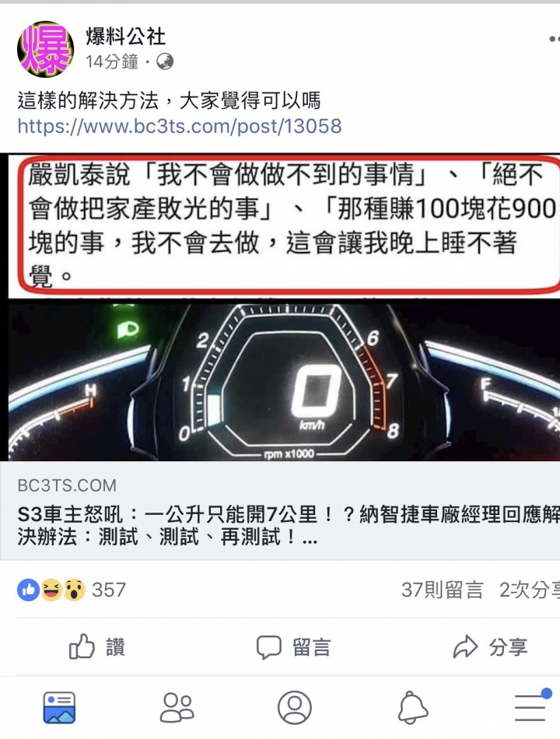
Task: Tap the BC3TS.COM source label
Action: point(67,485)
